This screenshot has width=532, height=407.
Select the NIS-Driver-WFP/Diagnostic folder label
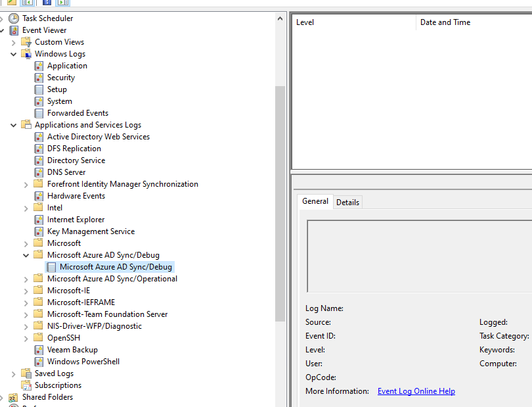[x=95, y=326]
